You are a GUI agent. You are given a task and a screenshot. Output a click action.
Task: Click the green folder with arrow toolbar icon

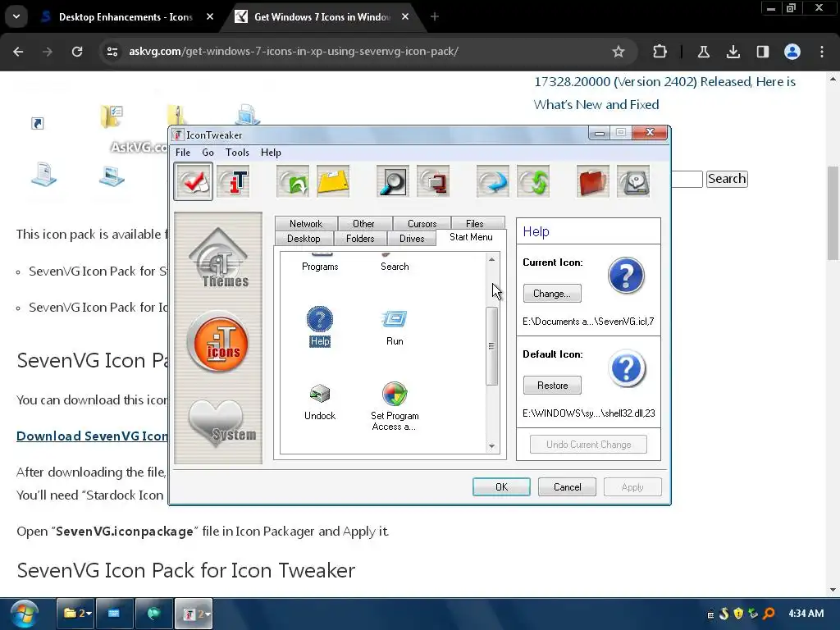293,182
